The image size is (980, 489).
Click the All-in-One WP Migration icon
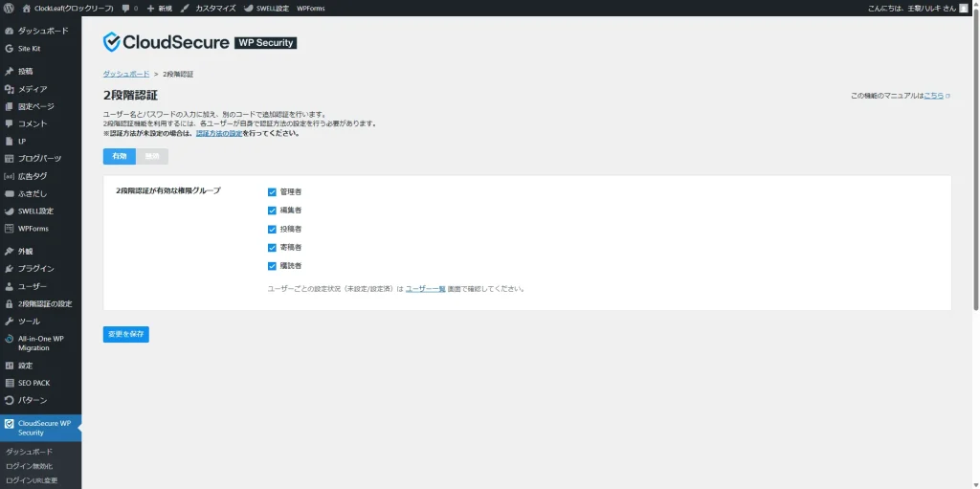click(9, 339)
